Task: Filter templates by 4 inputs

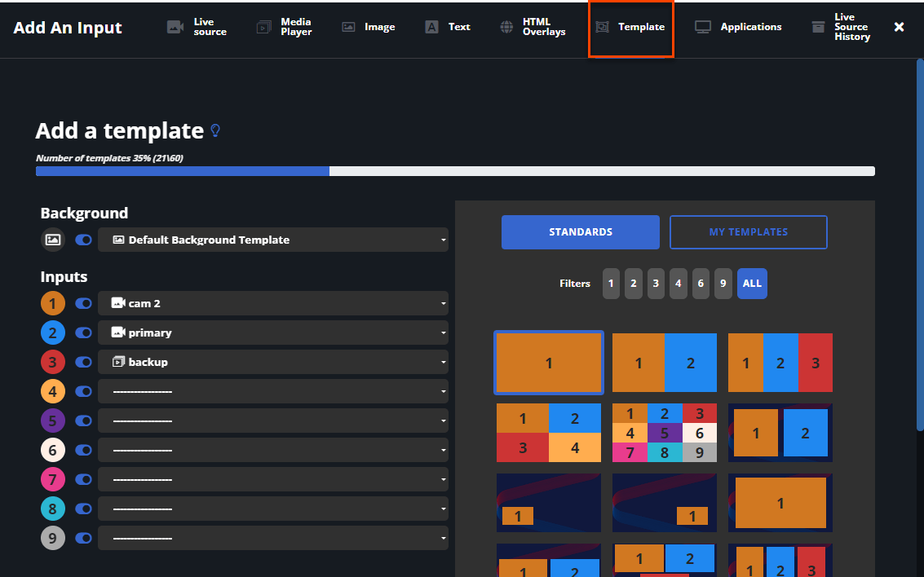Action: pyautogui.click(x=679, y=283)
